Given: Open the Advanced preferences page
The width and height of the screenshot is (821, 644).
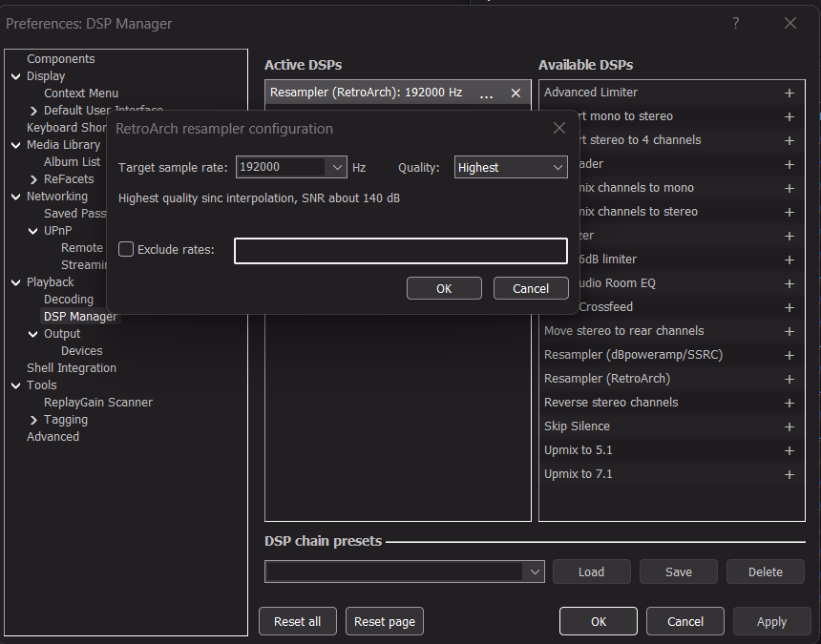Looking at the screenshot, I should click(x=53, y=437).
